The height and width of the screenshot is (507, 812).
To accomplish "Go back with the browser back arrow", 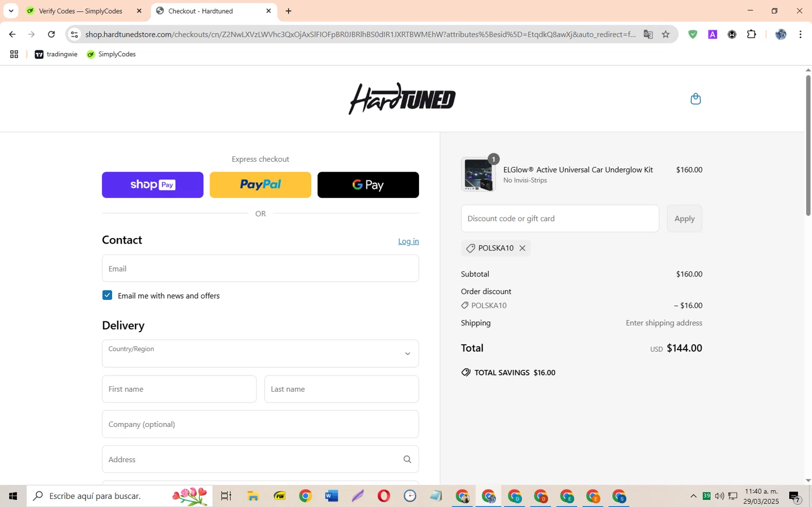I will (12, 34).
